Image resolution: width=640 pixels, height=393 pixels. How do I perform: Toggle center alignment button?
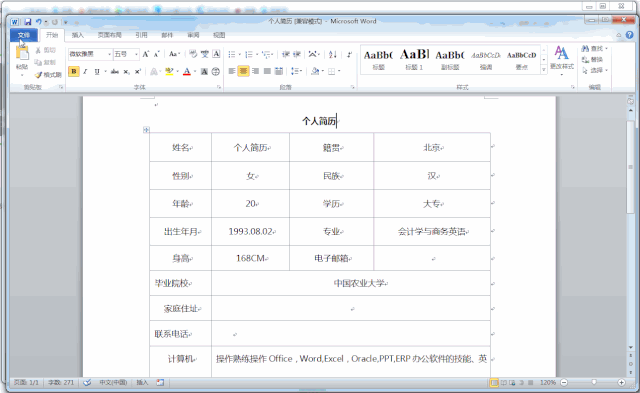[243, 71]
